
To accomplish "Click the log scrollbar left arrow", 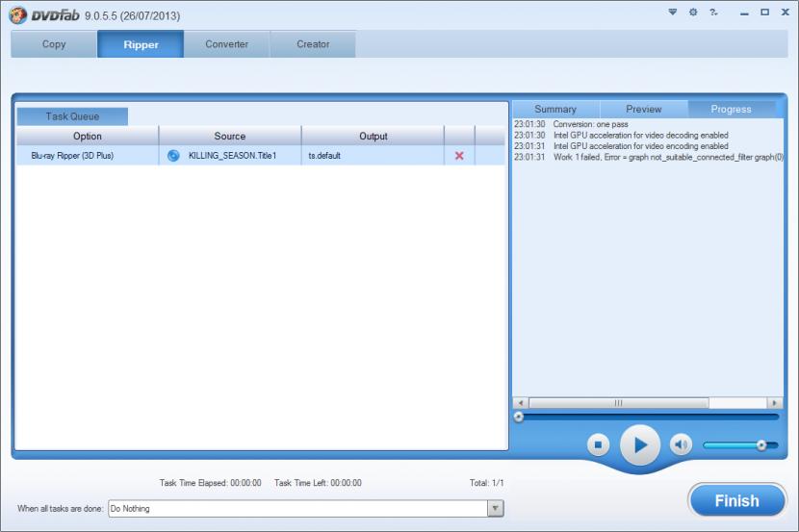I will pyautogui.click(x=520, y=403).
